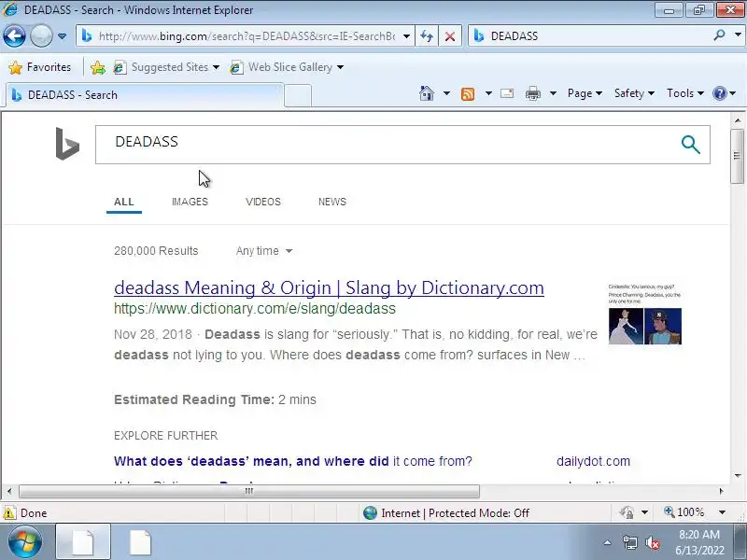747x560 pixels.
Task: Click the Print icon
Action: coord(533,93)
